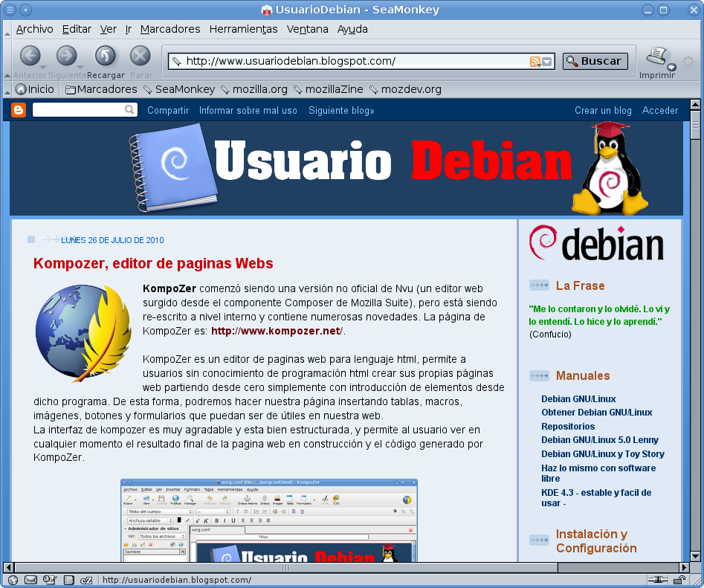Click the RSS feed icon in address bar

(x=535, y=62)
